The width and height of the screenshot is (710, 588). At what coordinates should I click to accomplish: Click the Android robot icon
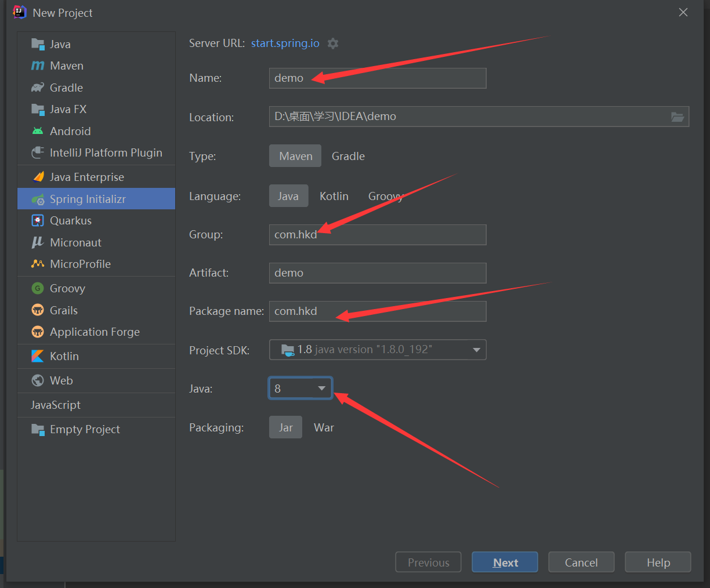[x=38, y=131]
